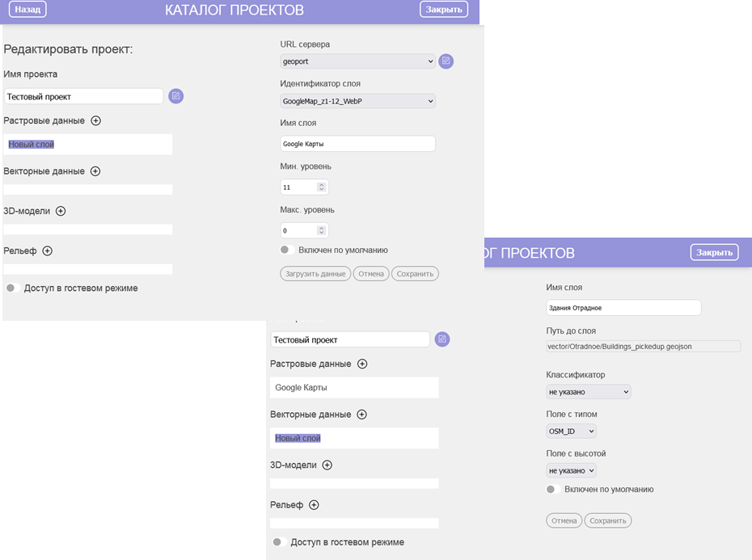This screenshot has height=560, width=752.
Task: Open the Классификатор dropdown
Action: pos(588,392)
